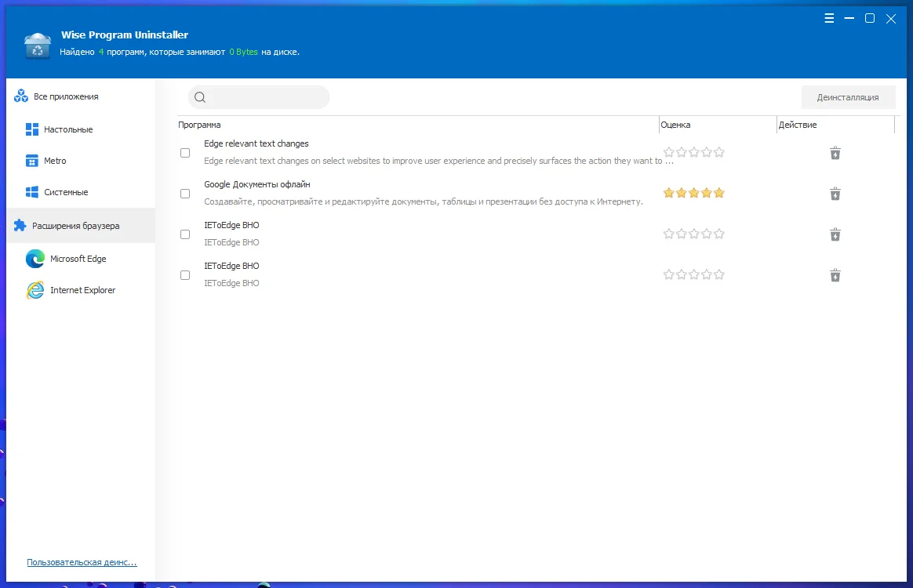Enable the last IEToEdge BHO checkbox
Viewport: 913px width, 588px height.
pos(185,275)
